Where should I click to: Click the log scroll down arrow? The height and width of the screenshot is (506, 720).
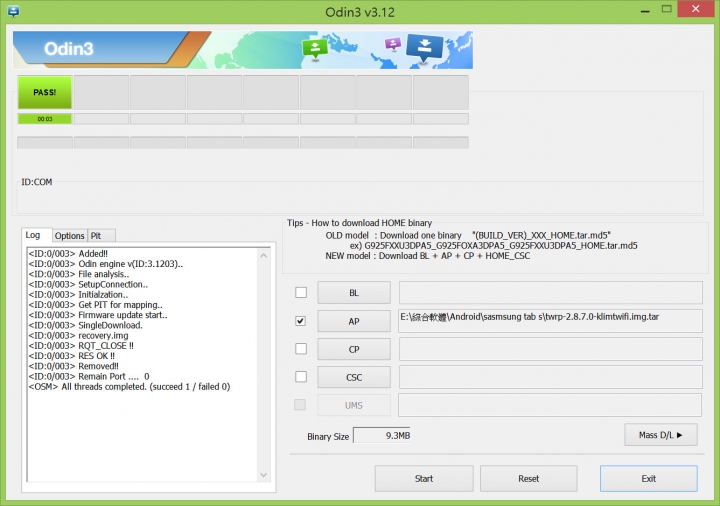click(x=264, y=475)
